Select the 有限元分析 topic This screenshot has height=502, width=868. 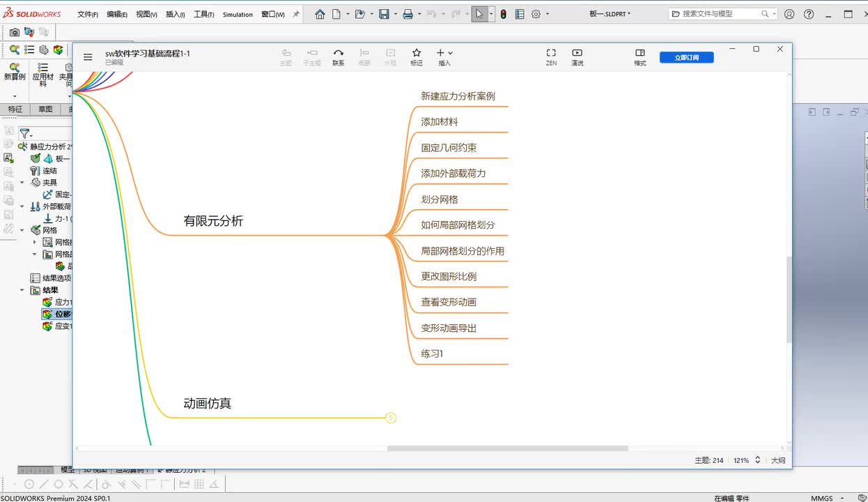[213, 221]
